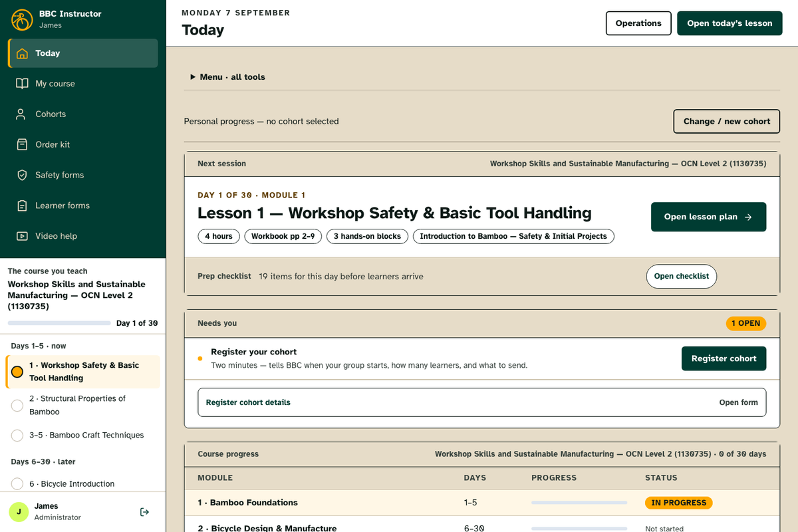798x532 pixels.
Task: Click Not started status text
Action: click(664, 529)
